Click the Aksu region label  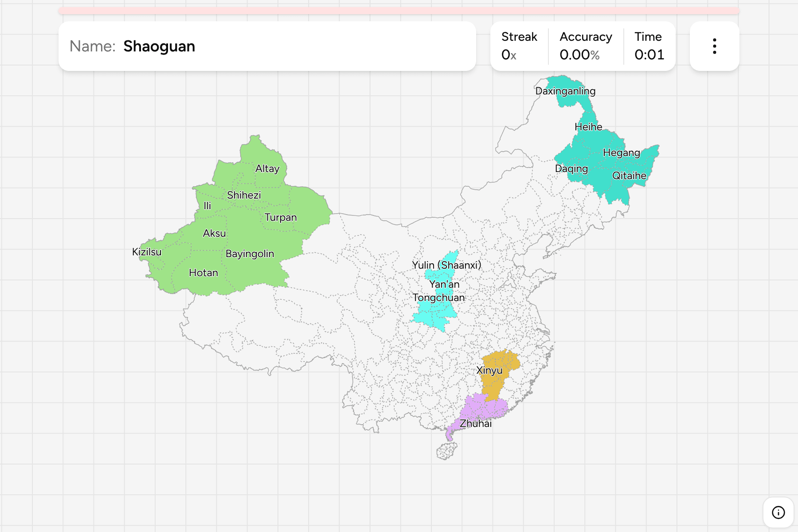(x=214, y=233)
